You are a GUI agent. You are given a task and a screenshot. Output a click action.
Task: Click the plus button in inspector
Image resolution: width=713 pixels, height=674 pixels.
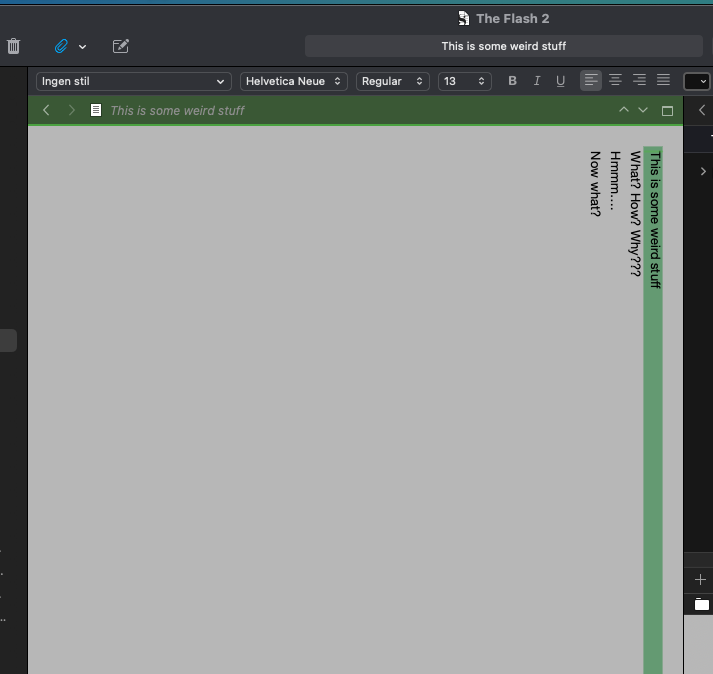pos(700,580)
